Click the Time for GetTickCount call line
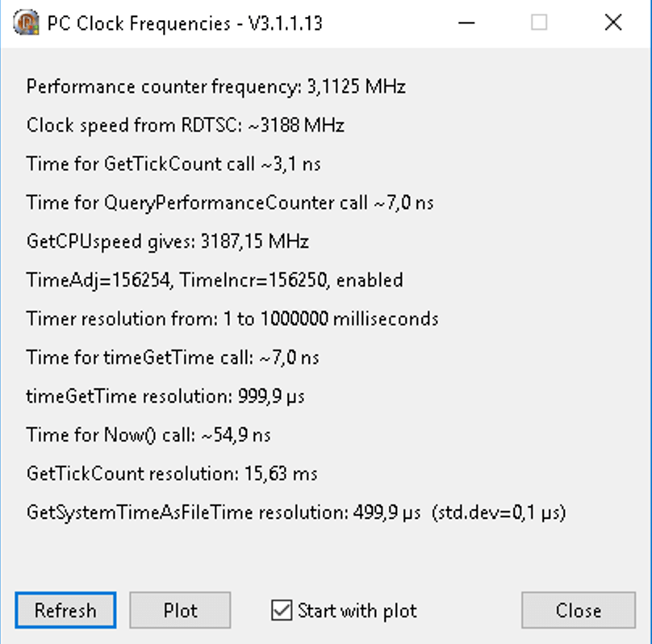 coord(173,164)
